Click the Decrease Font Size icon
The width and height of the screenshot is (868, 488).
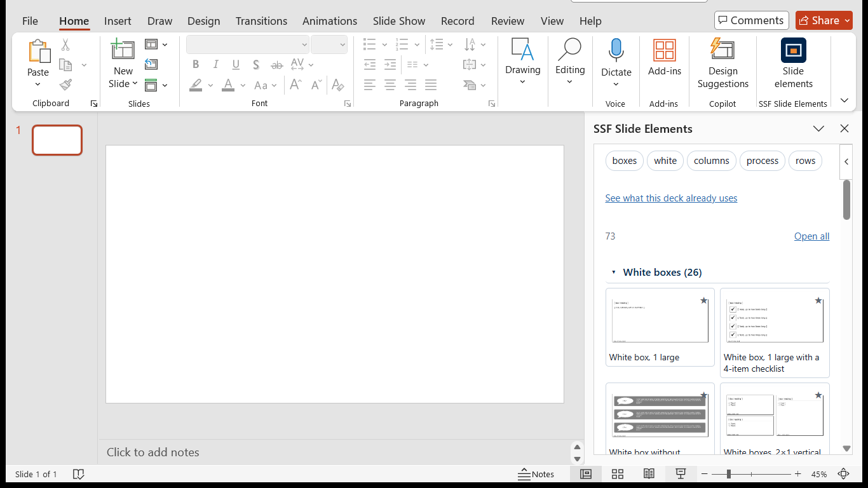point(316,85)
